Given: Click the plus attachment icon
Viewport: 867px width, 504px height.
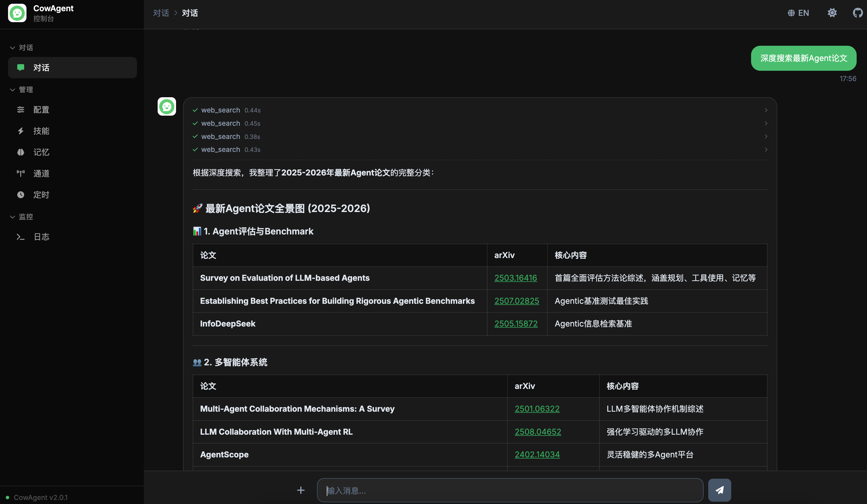Looking at the screenshot, I should click(301, 490).
